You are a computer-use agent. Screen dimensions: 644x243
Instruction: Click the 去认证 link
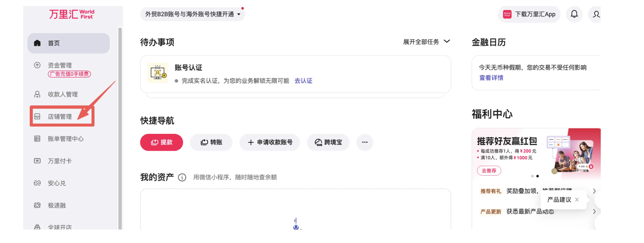pyautogui.click(x=303, y=81)
